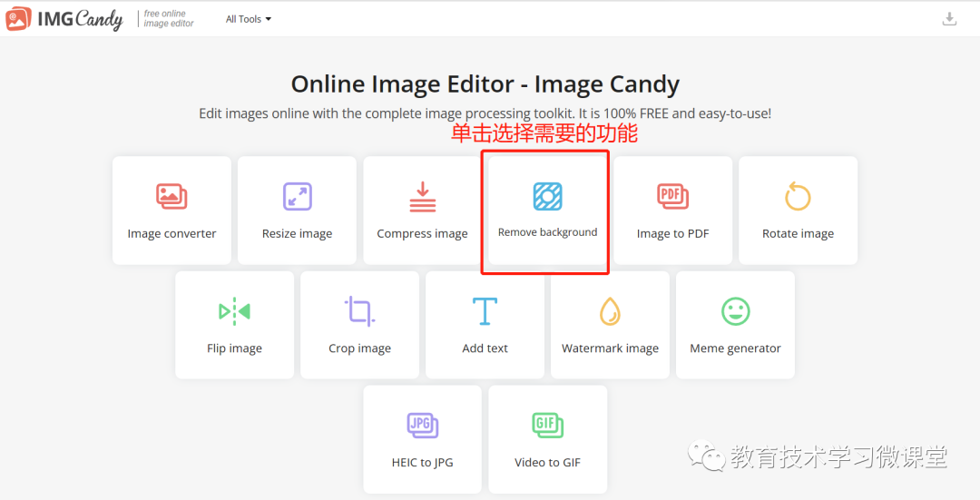Choose the Rotate image label
The width and height of the screenshot is (980, 500).
(799, 234)
